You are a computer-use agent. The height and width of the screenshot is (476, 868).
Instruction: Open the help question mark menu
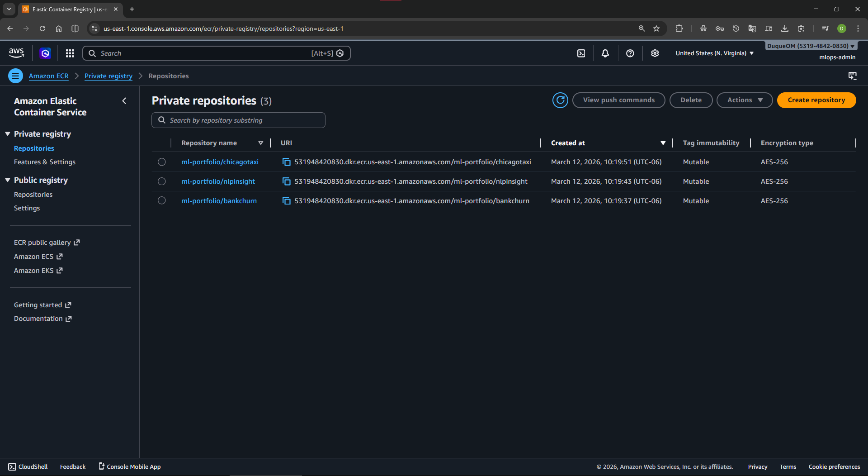630,53
